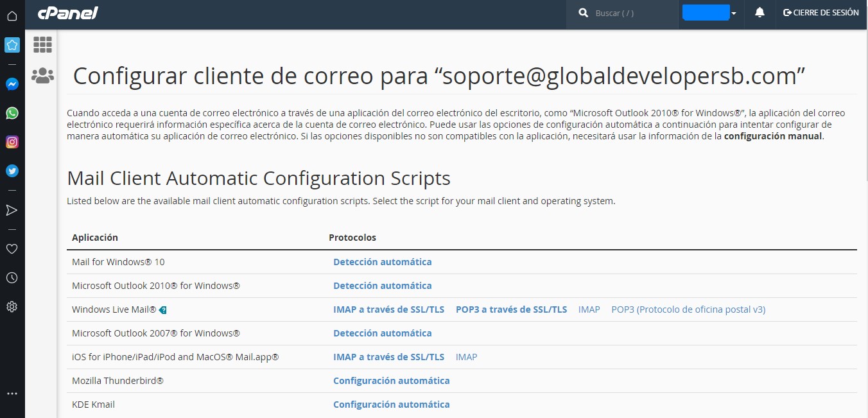Open browser history clock icon

(12, 278)
